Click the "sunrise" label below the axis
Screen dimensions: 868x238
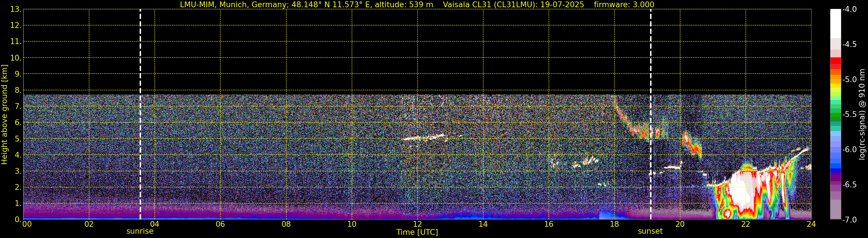(x=140, y=231)
